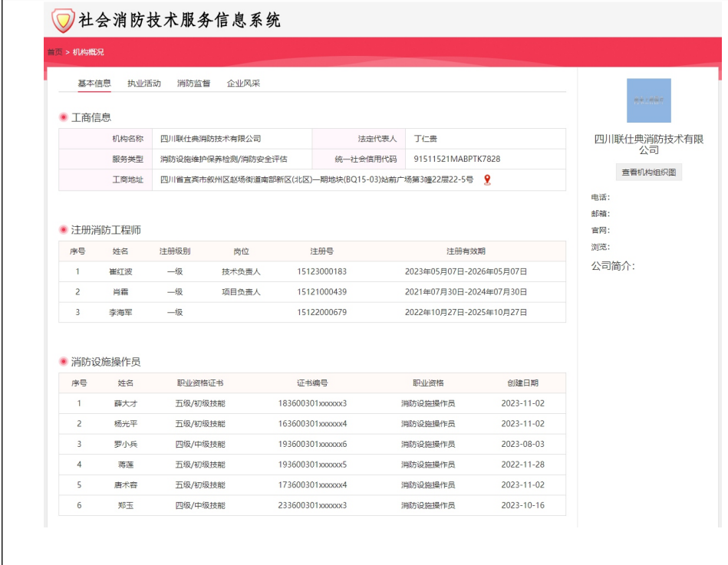Select certificate number 233600301xxxxxx3
The width and height of the screenshot is (728, 565).
coord(312,506)
